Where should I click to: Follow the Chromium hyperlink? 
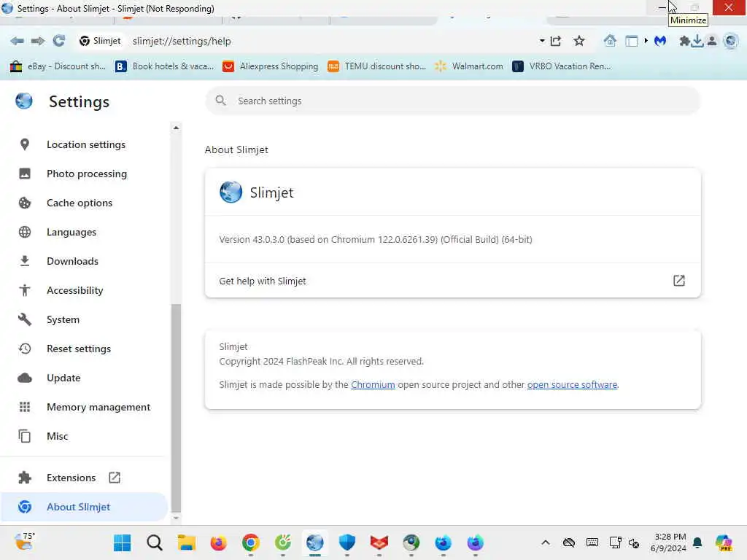[x=373, y=384]
